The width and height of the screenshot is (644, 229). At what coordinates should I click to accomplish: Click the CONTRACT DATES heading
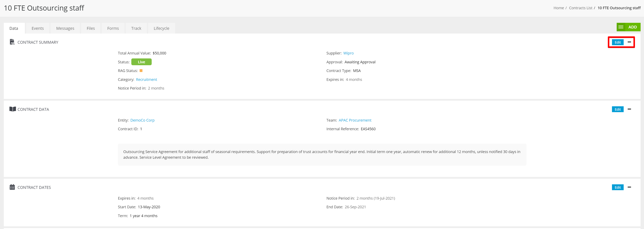point(34,187)
